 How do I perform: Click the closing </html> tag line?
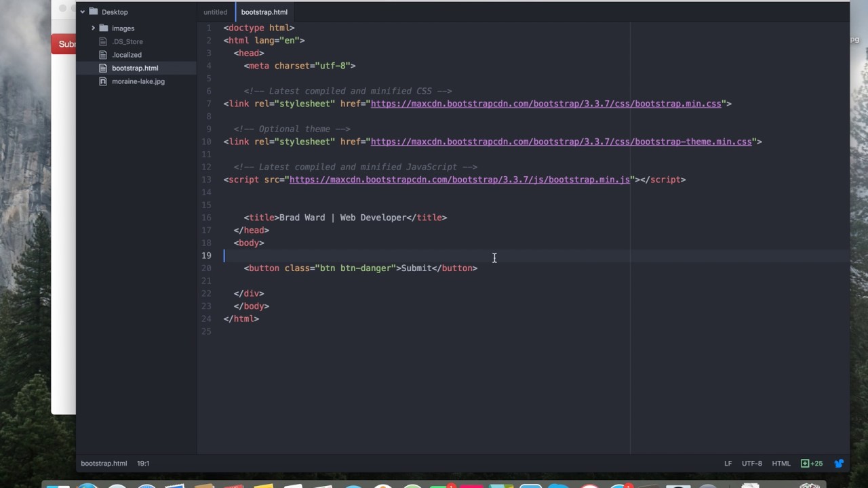(241, 319)
